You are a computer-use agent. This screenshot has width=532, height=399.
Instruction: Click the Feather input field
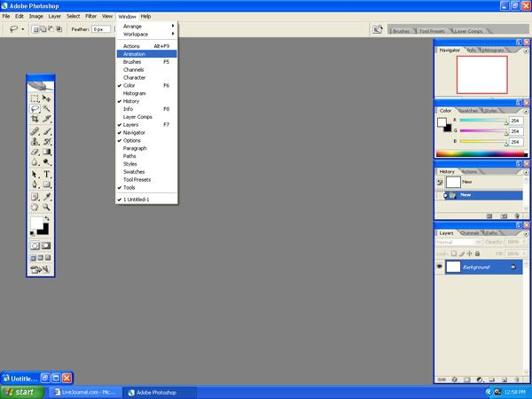(x=101, y=29)
